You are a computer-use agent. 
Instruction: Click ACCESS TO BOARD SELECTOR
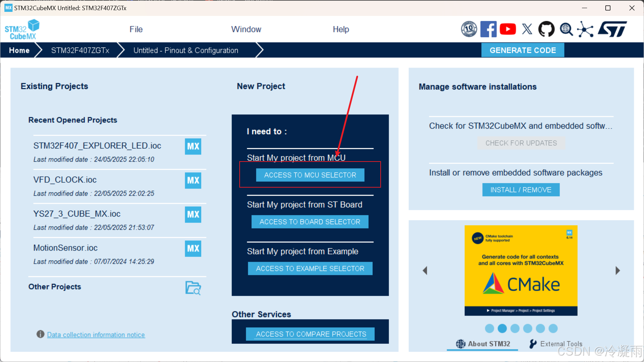310,222
